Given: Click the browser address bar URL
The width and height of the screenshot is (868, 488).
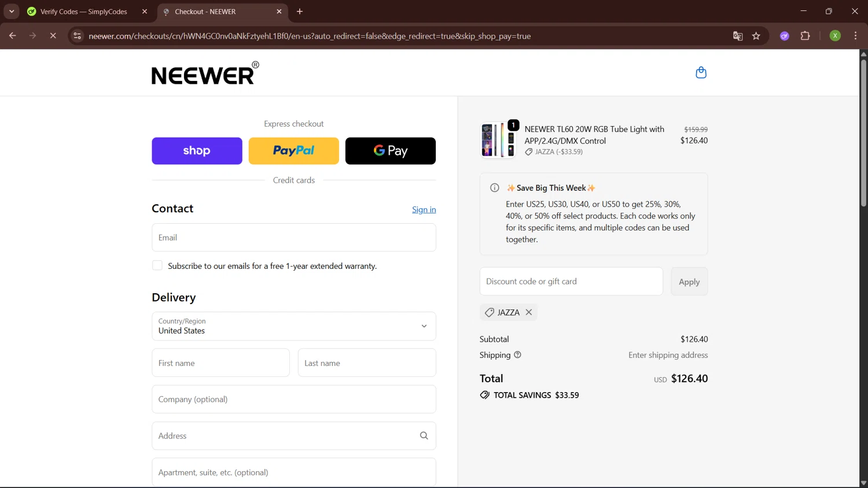Looking at the screenshot, I should pos(310,36).
